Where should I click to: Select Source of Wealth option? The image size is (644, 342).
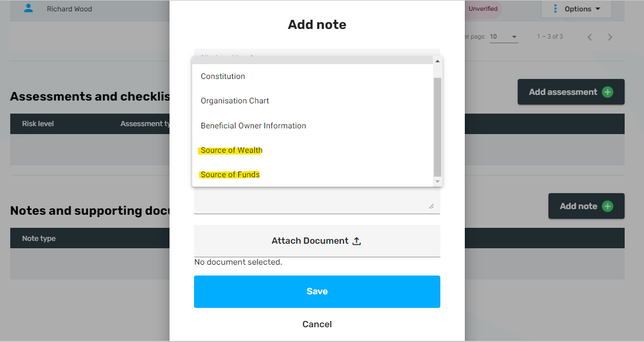tap(232, 150)
